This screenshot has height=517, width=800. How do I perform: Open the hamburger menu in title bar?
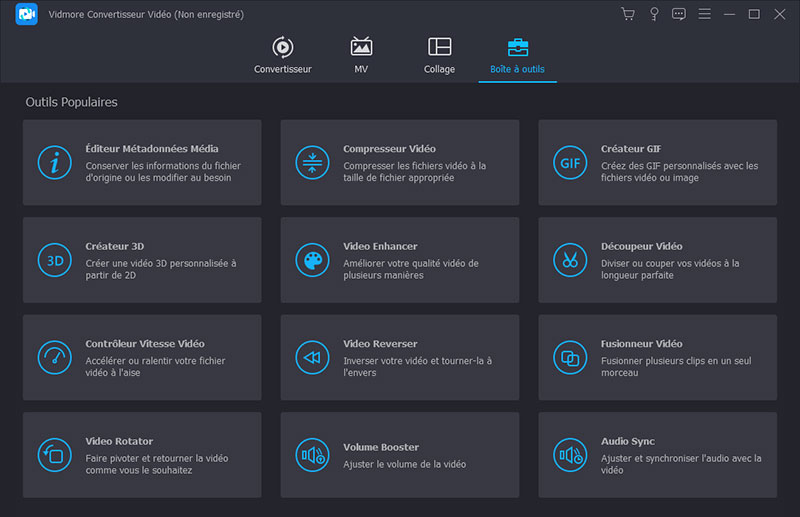pyautogui.click(x=705, y=14)
